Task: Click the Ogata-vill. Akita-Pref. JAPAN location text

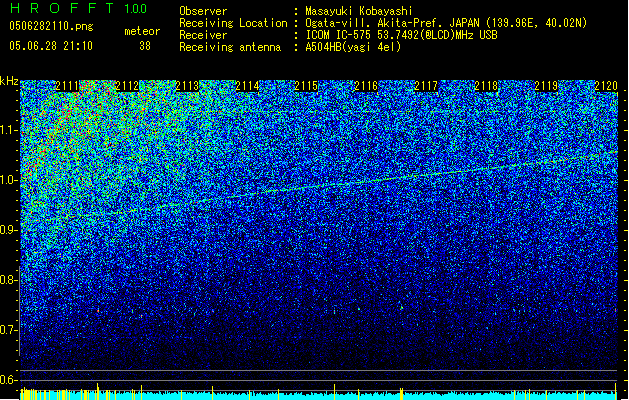Action: (446, 23)
